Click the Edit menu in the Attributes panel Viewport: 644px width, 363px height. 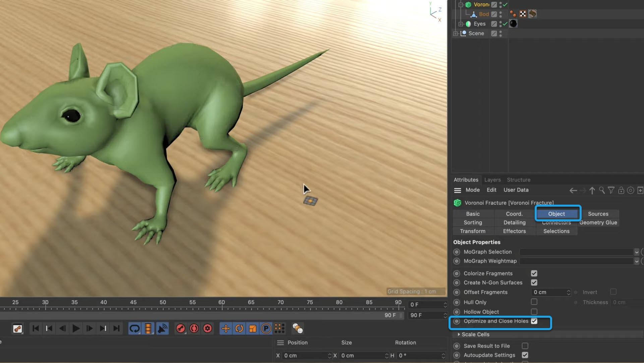tap(491, 190)
